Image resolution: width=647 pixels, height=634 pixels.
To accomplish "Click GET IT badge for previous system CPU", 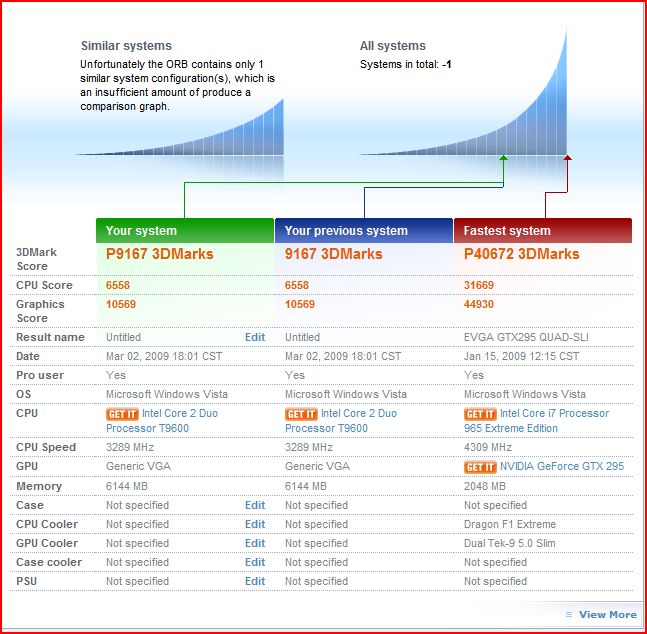I will 301,414.
